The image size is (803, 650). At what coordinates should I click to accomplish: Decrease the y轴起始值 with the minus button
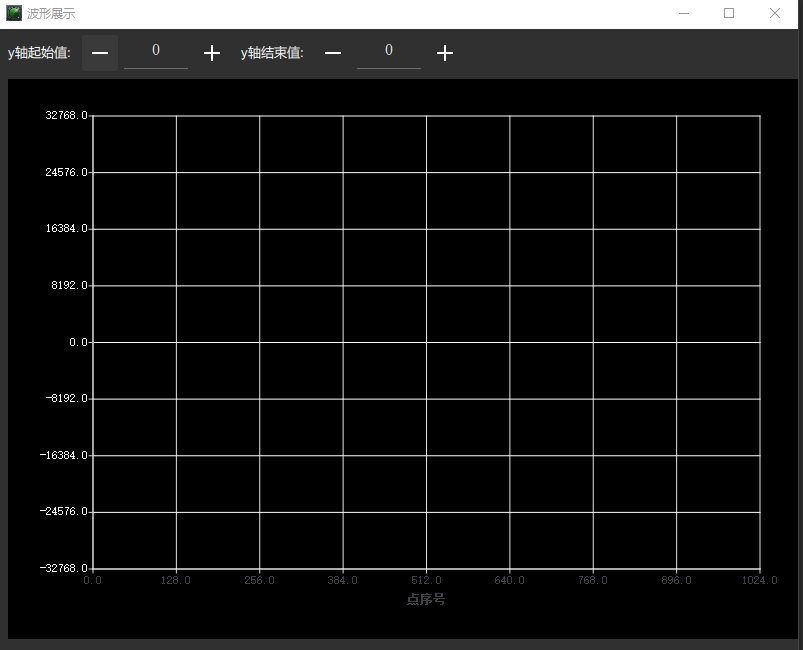click(99, 52)
